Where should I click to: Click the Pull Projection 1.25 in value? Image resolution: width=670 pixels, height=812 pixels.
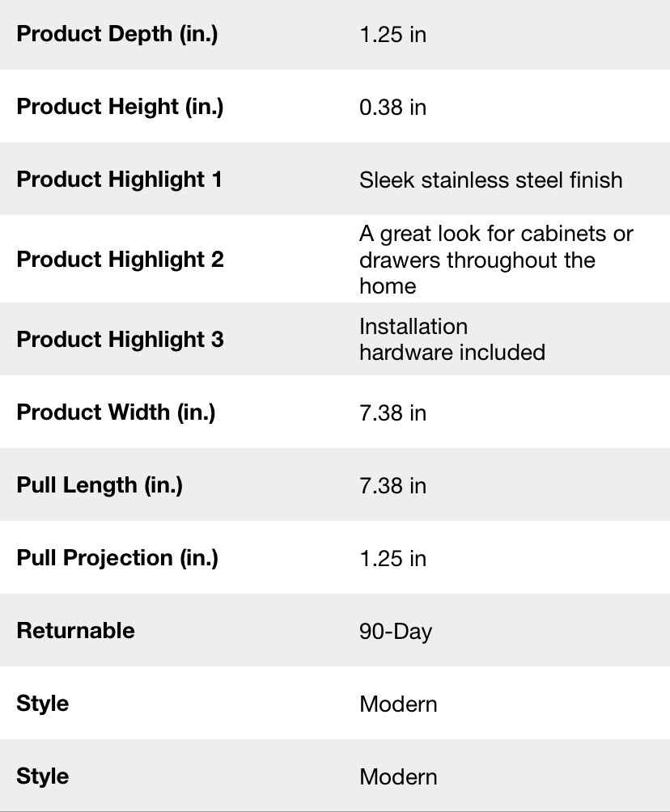(392, 559)
